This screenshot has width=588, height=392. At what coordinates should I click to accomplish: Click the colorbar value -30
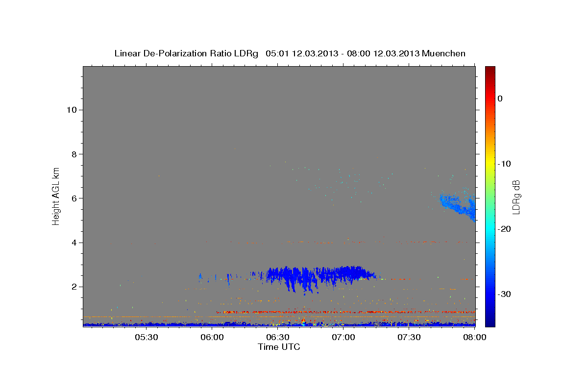pos(505,294)
